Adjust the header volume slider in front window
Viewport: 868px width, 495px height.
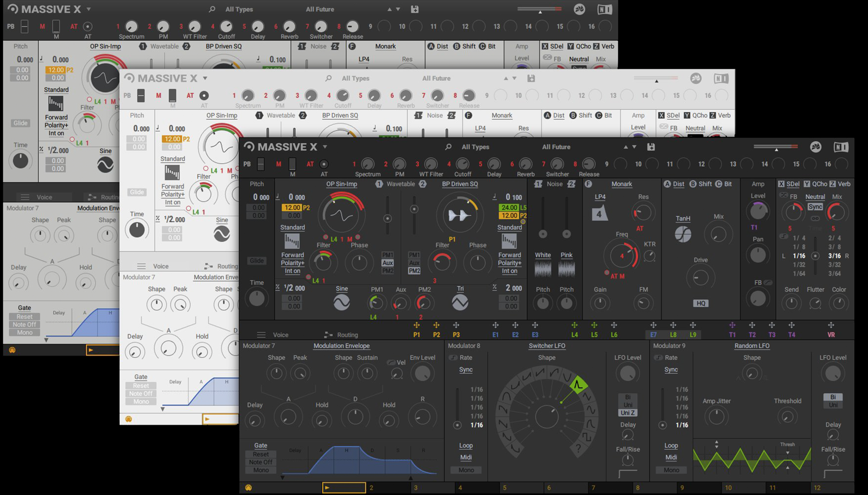pos(776,147)
